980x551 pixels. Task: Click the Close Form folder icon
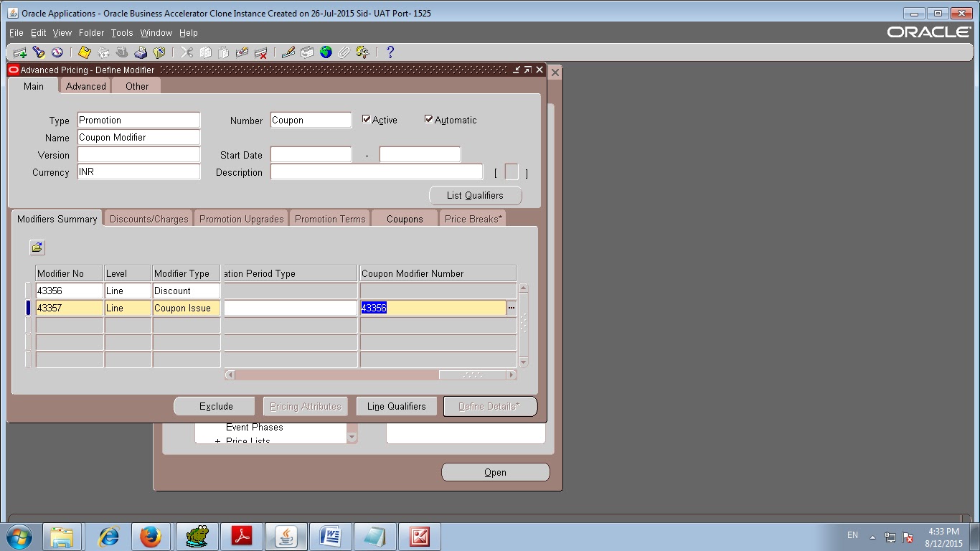point(159,52)
